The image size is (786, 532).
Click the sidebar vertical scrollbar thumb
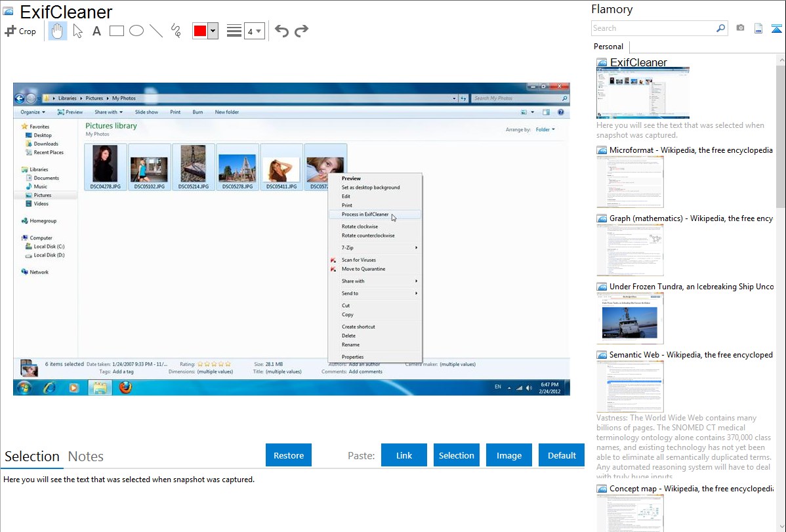click(x=781, y=136)
